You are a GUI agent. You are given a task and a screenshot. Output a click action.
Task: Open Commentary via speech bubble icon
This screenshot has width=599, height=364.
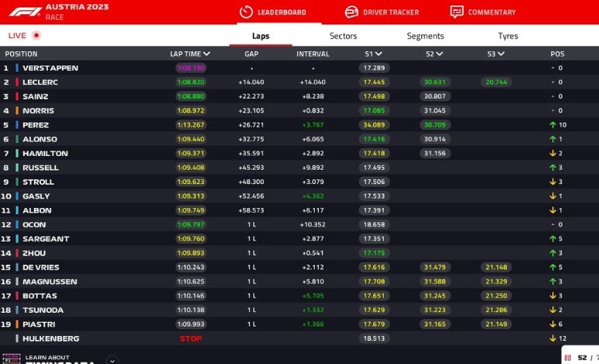(x=457, y=12)
